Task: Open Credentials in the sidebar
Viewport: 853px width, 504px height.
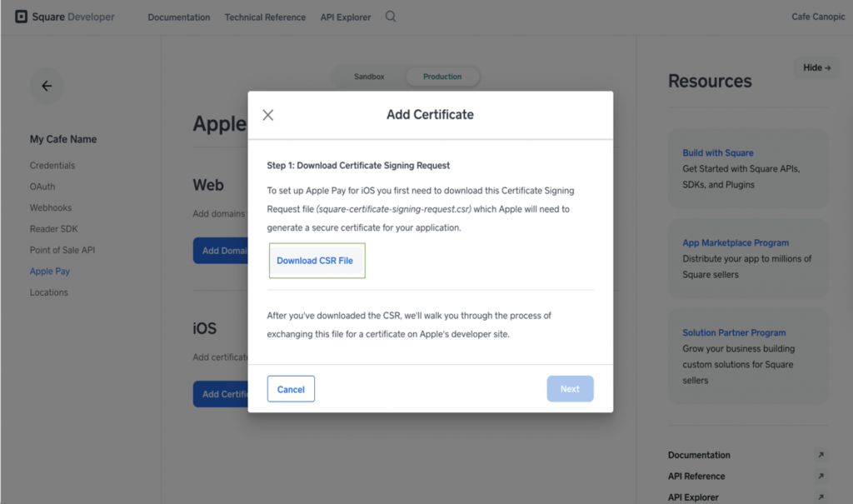Action: click(x=52, y=166)
